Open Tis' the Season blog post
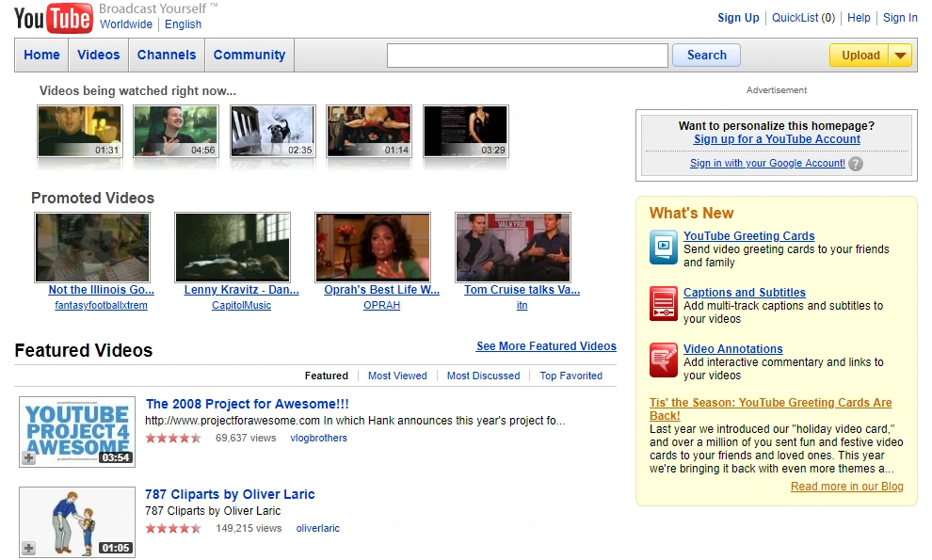932x560 pixels. pos(770,409)
